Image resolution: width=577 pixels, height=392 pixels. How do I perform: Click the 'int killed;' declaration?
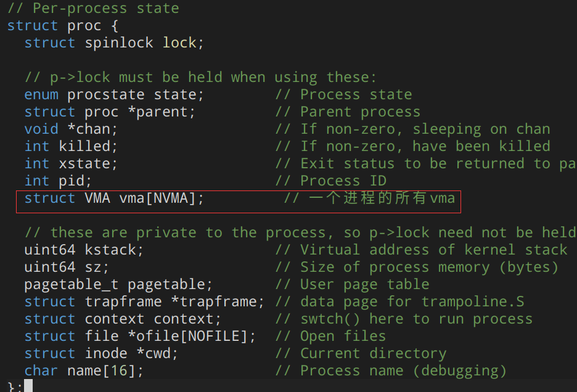[71, 147]
